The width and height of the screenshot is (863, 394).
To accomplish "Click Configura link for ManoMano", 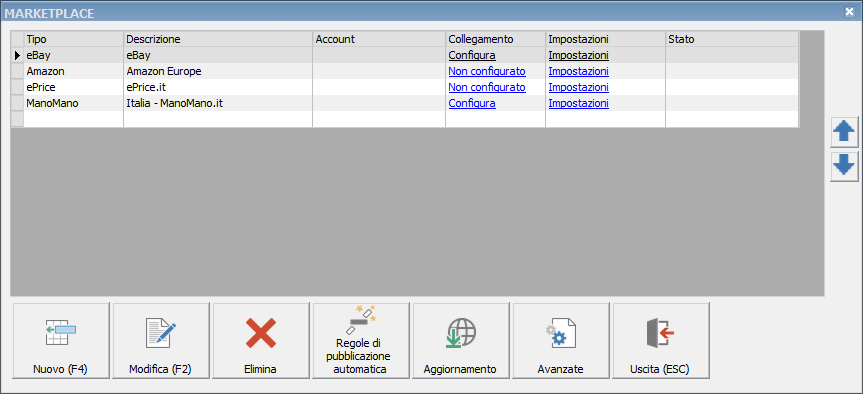I will pyautogui.click(x=472, y=103).
